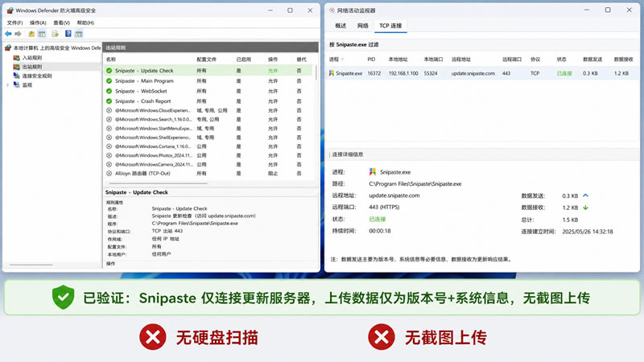Image resolution: width=644 pixels, height=362 pixels.
Task: Sort connections by the 进程 column header
Action: click(334, 60)
